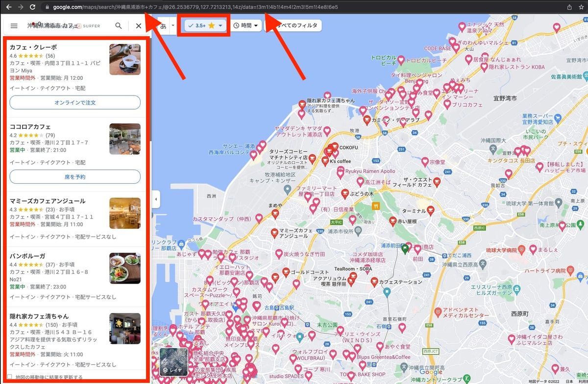Image resolution: width=588 pixels, height=384 pixels.
Task: Click the マミーズカフェアンジュール pin on map
Action: pos(274,232)
